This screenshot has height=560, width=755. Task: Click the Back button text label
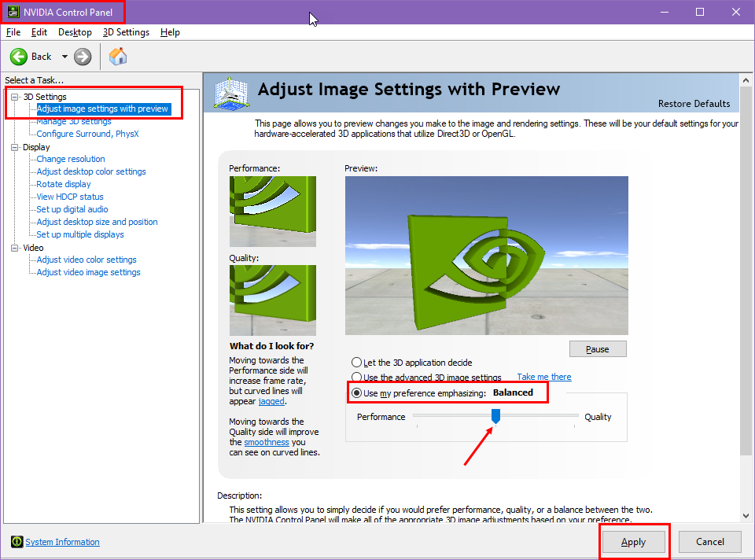tap(42, 57)
